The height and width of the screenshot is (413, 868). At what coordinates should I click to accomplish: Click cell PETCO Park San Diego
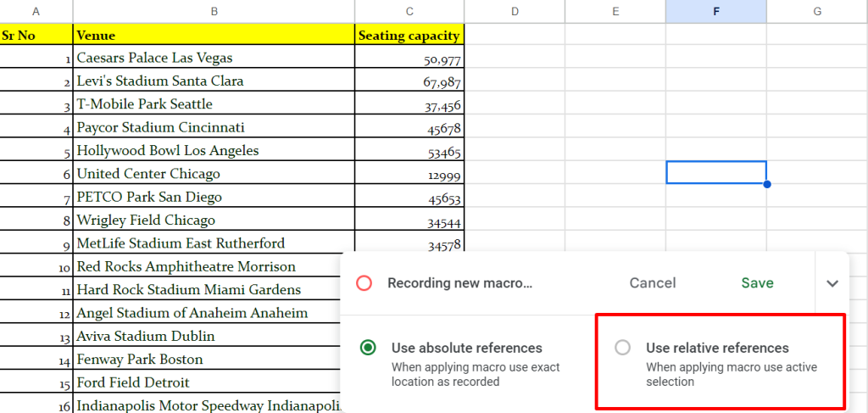[214, 197]
